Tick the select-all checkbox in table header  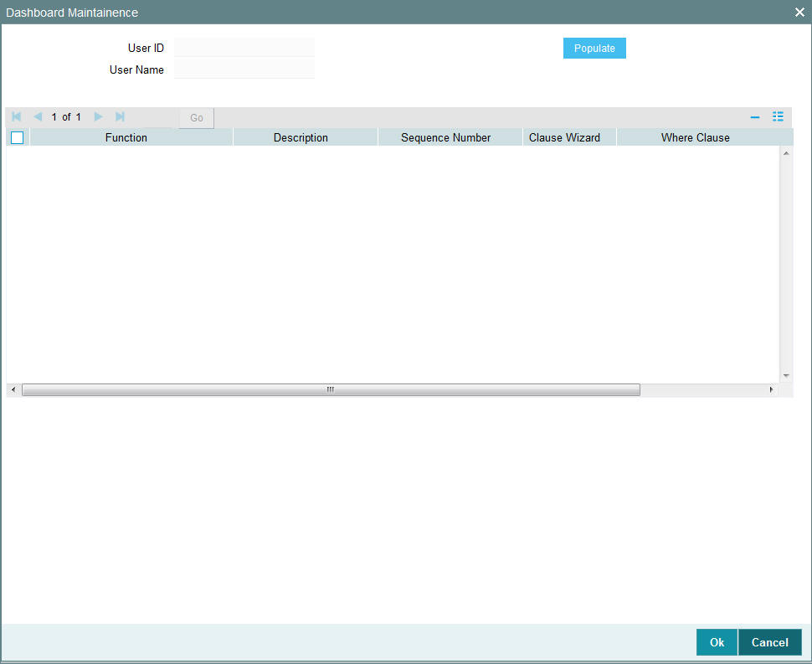17,138
